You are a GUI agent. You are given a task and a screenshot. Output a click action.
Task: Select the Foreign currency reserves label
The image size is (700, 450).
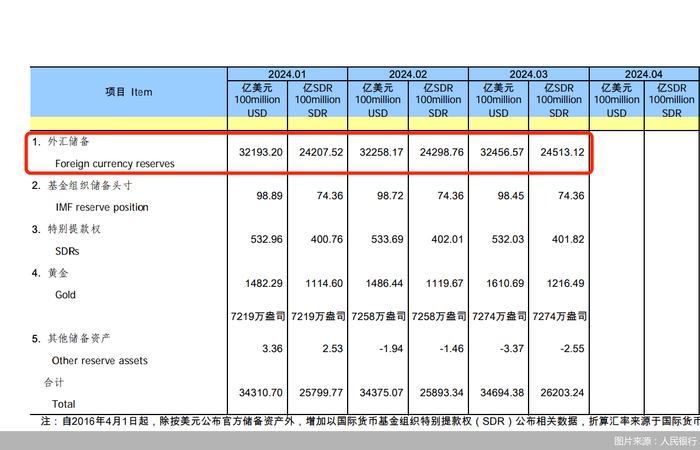115,164
